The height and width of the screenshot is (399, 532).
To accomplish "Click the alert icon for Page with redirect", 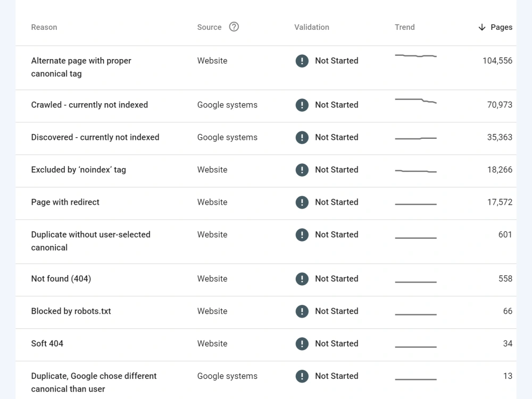I will [302, 202].
